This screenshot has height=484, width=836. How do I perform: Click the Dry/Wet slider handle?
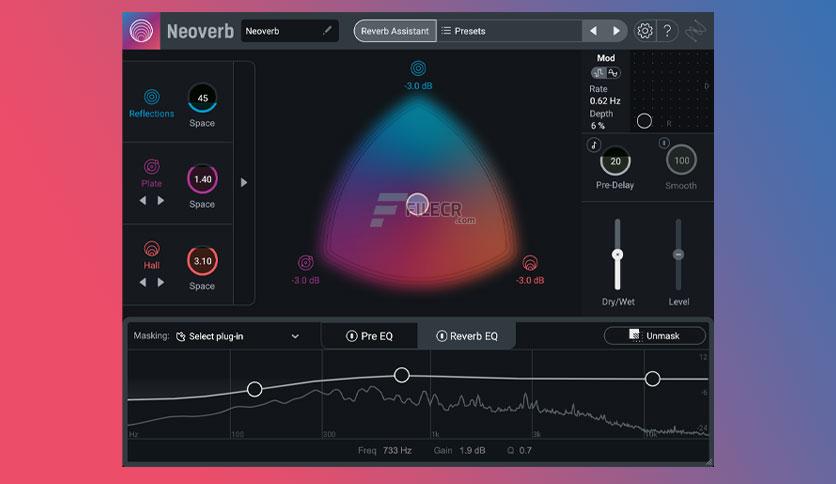617,255
